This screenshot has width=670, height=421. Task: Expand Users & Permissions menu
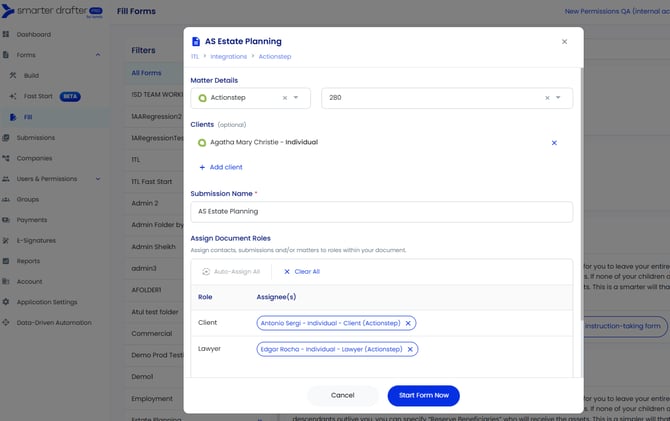point(98,179)
